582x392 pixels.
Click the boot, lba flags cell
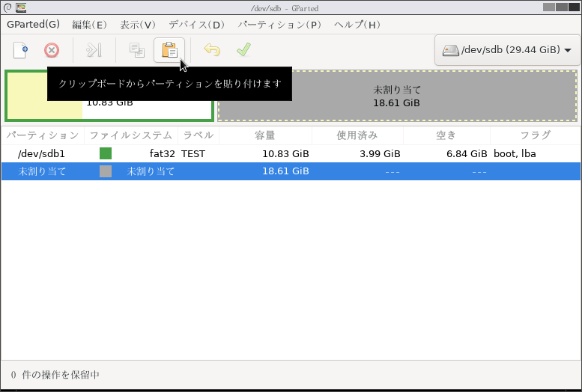coord(515,153)
